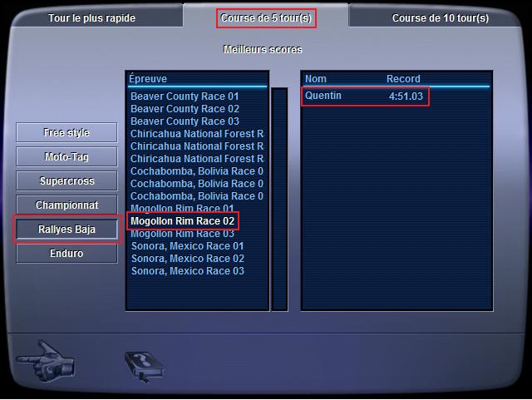Image resolution: width=532 pixels, height=400 pixels.
Task: Open the Championnat scores category
Action: coord(66,205)
